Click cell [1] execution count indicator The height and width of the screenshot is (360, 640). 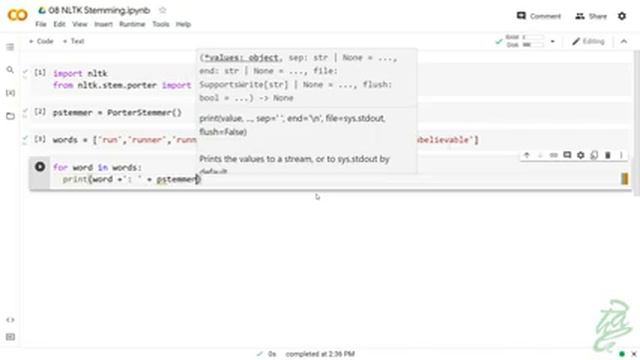tap(40, 73)
